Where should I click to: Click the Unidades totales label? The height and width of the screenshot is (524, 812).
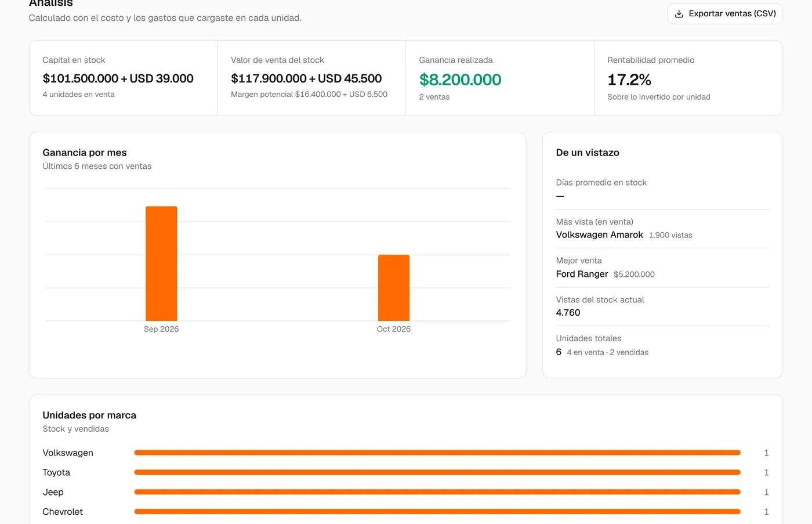(589, 338)
